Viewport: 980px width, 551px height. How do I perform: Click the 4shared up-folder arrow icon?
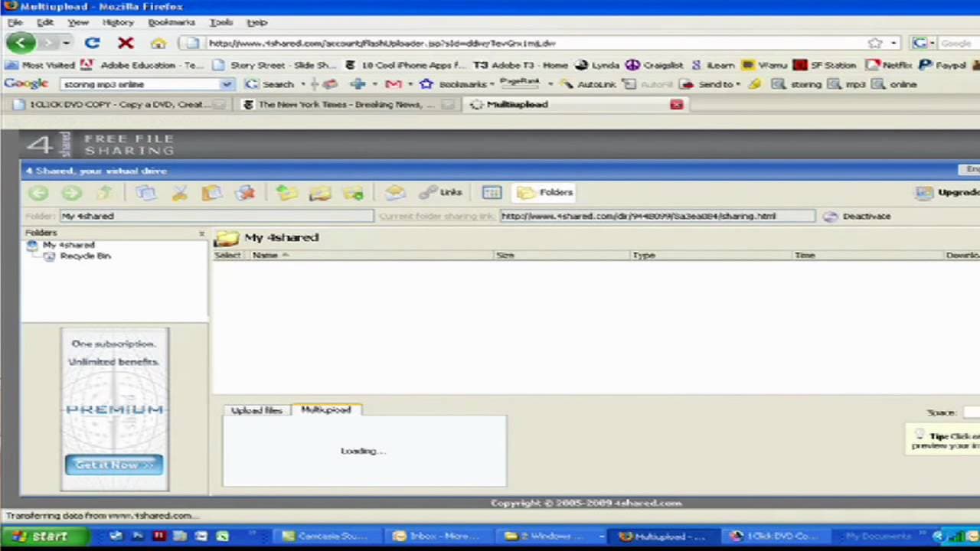point(105,192)
